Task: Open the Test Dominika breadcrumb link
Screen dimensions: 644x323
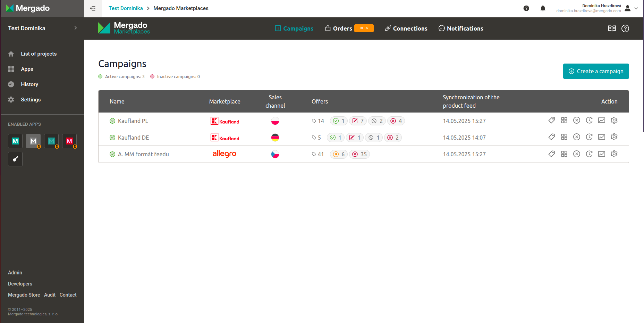Action: pos(126,8)
